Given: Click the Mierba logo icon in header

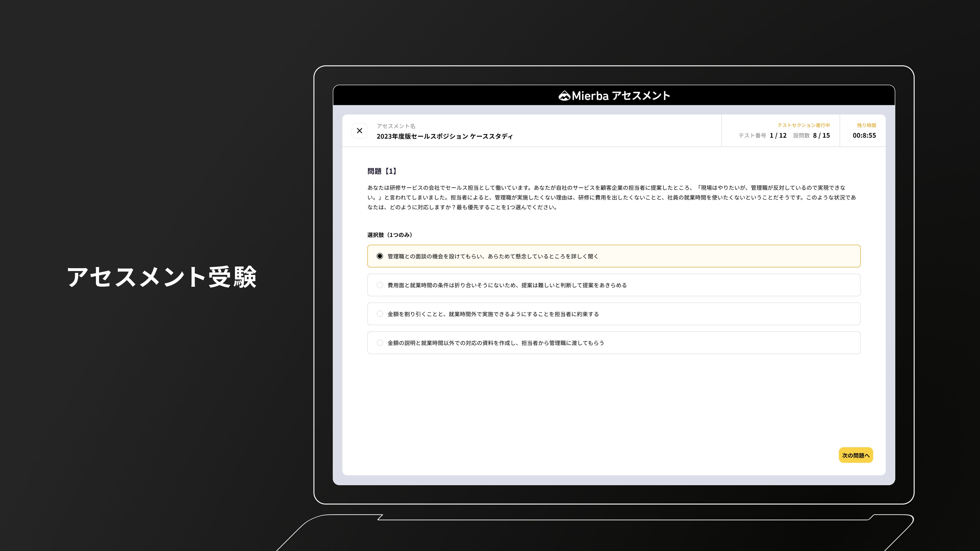Looking at the screenshot, I should pos(564,96).
